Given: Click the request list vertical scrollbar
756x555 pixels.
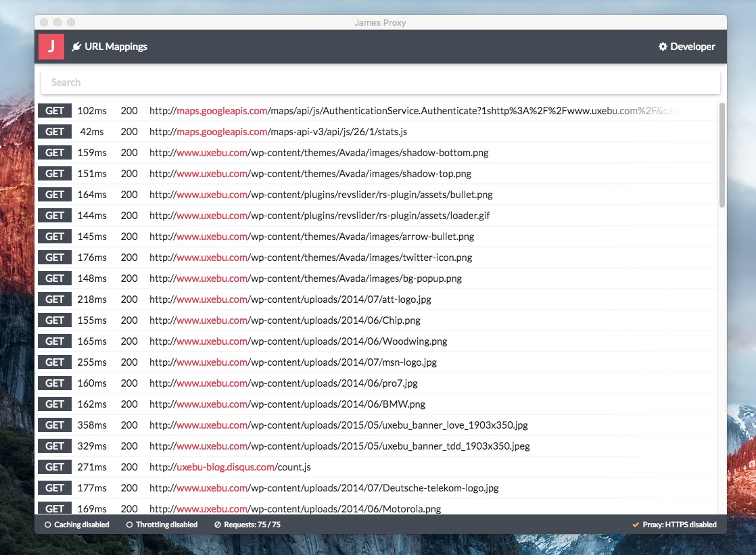Looking at the screenshot, I should [722, 155].
